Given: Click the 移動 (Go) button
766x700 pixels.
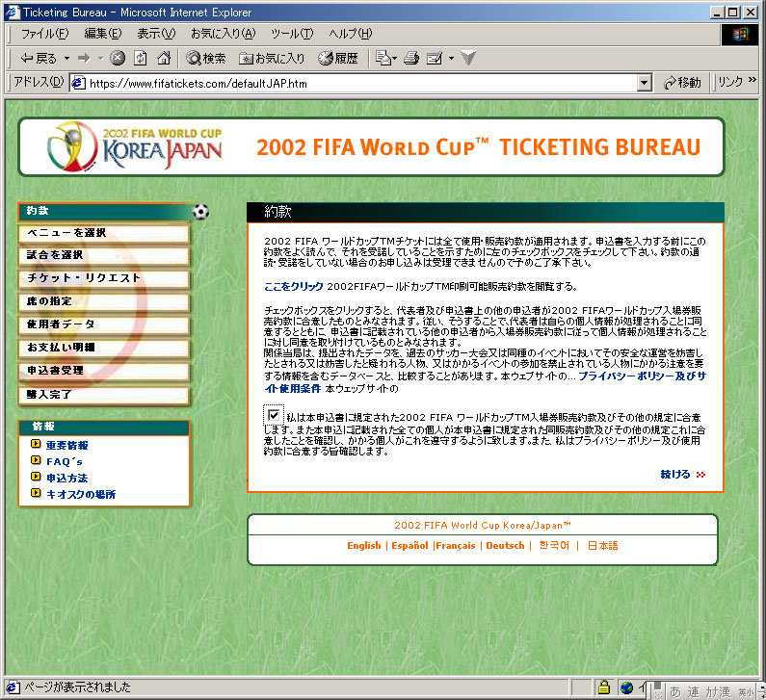Looking at the screenshot, I should 682,83.
